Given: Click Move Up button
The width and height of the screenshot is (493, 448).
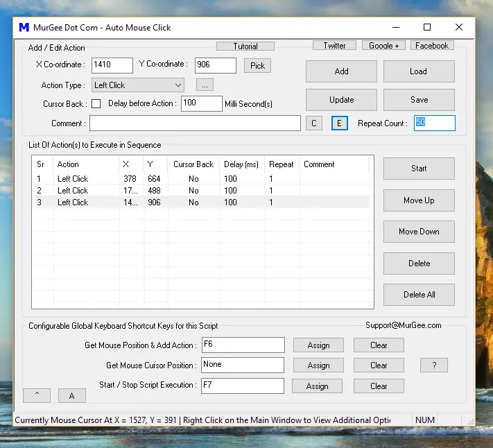Looking at the screenshot, I should tap(419, 200).
